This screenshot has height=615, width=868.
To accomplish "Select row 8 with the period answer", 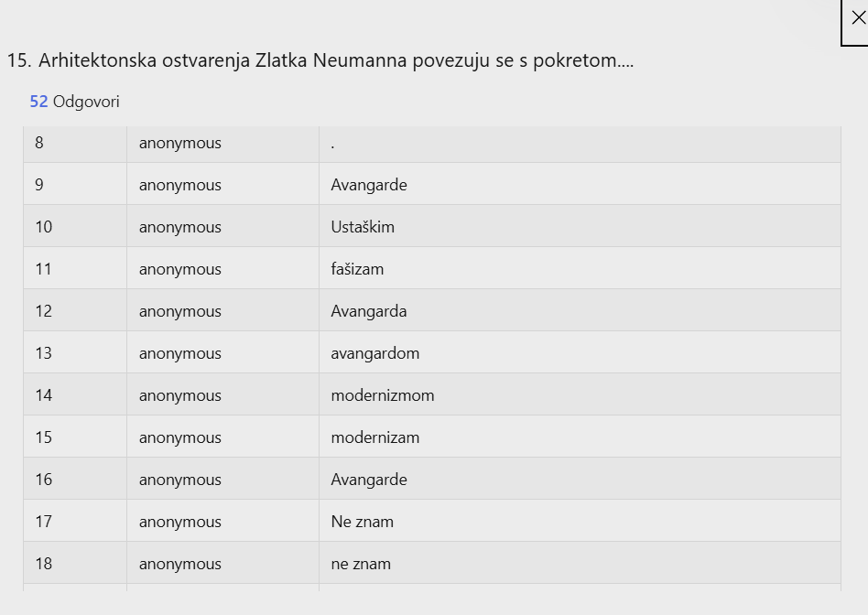I will tap(432, 143).
